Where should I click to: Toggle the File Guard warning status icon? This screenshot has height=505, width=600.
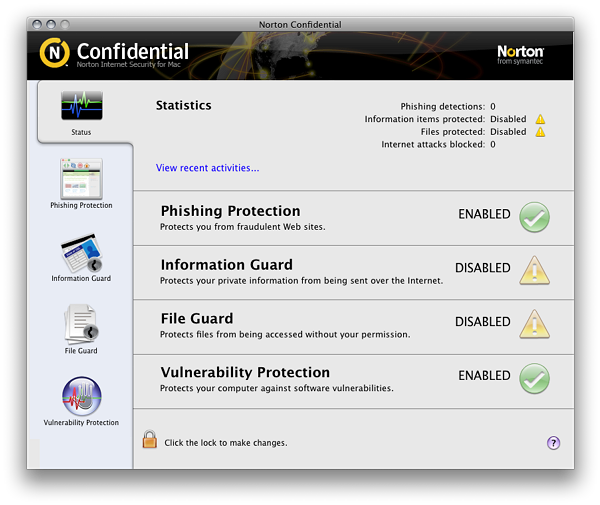pyautogui.click(x=534, y=324)
